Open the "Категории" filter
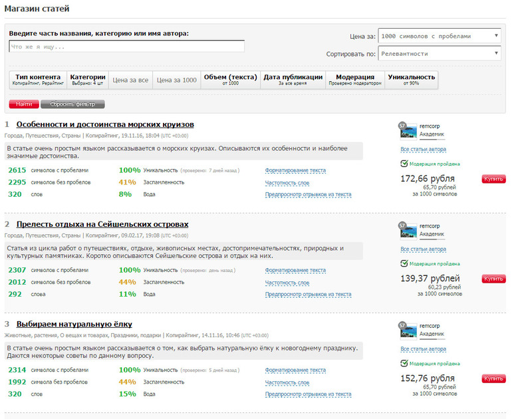Viewport: 532px width, 419px height. click(88, 80)
